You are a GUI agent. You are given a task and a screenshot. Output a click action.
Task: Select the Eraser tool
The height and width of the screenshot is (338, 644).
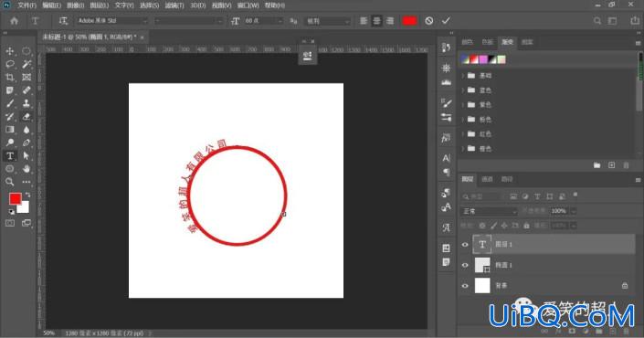(26, 117)
